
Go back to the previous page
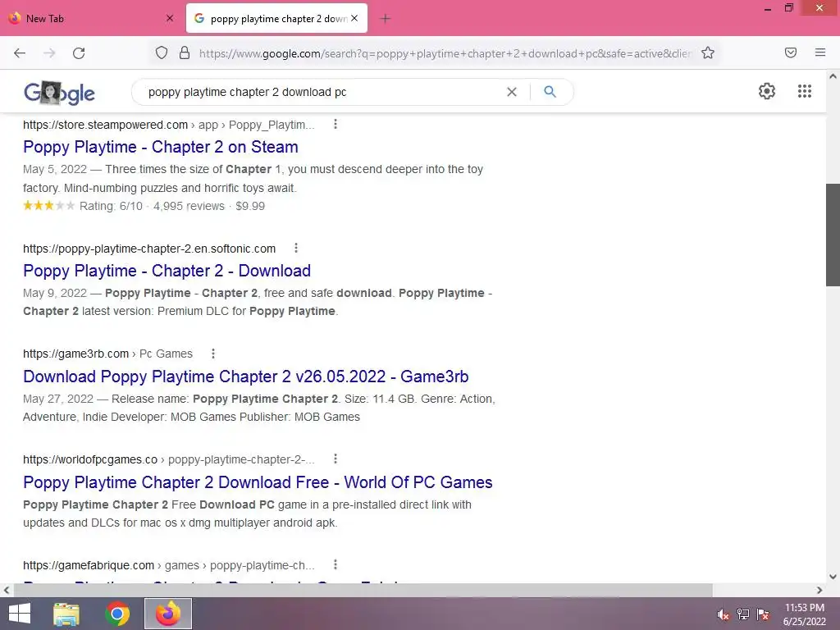click(x=20, y=53)
